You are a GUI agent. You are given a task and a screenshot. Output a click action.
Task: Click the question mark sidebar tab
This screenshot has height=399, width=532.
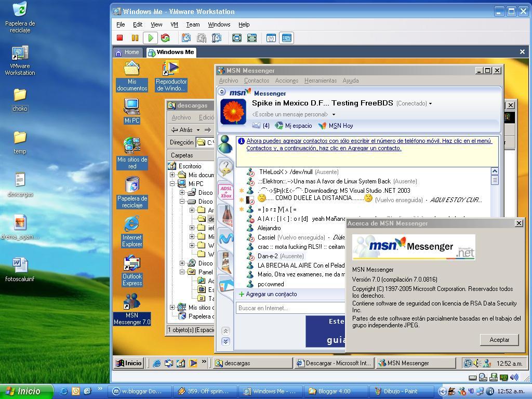click(x=225, y=168)
